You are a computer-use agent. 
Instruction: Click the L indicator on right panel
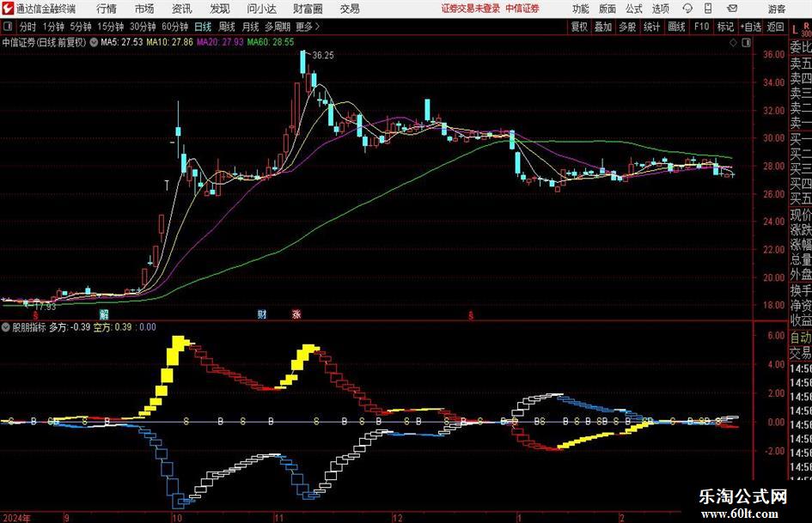click(x=795, y=31)
